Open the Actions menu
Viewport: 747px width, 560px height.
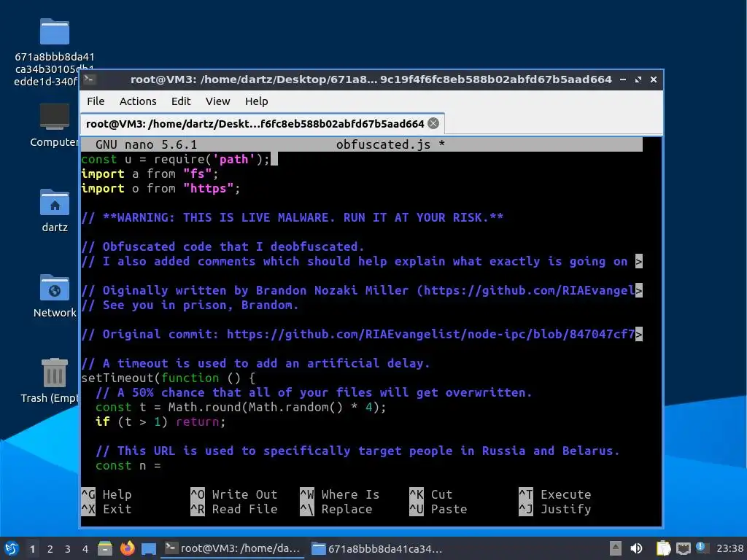pos(138,101)
